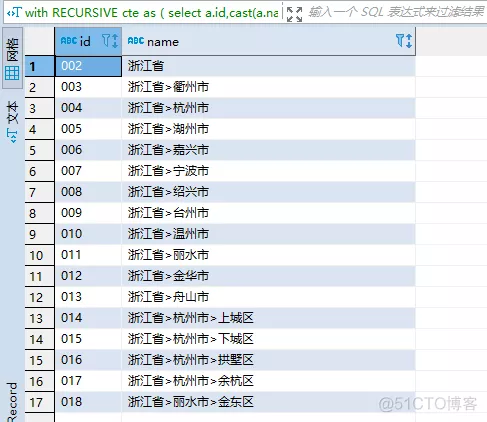Select the id cell 007
The image size is (487, 422).
tap(88, 171)
